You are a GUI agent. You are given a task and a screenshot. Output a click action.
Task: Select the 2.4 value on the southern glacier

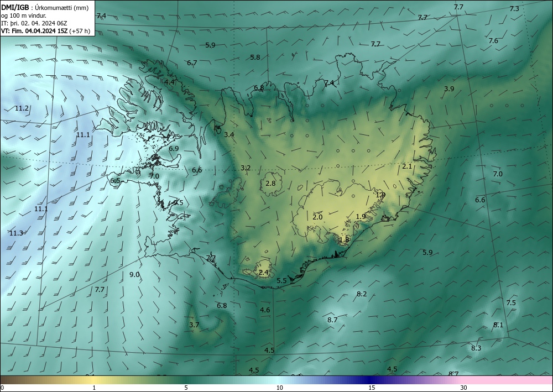[263, 273]
